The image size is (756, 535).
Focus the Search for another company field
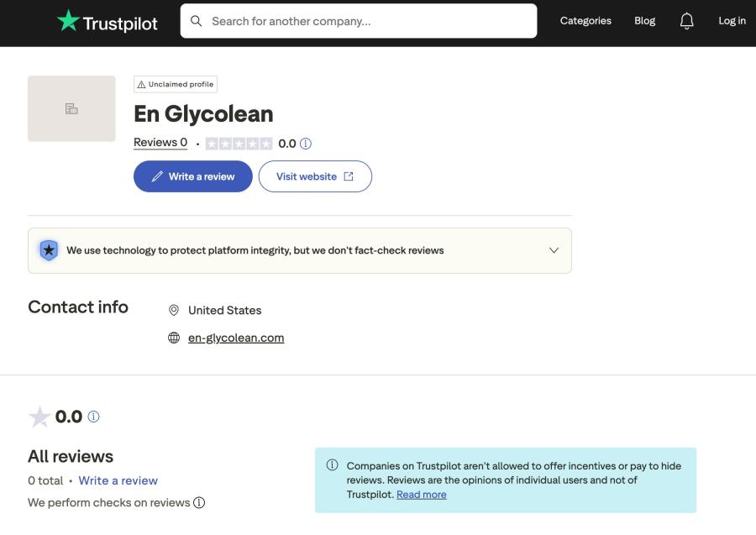(x=370, y=21)
